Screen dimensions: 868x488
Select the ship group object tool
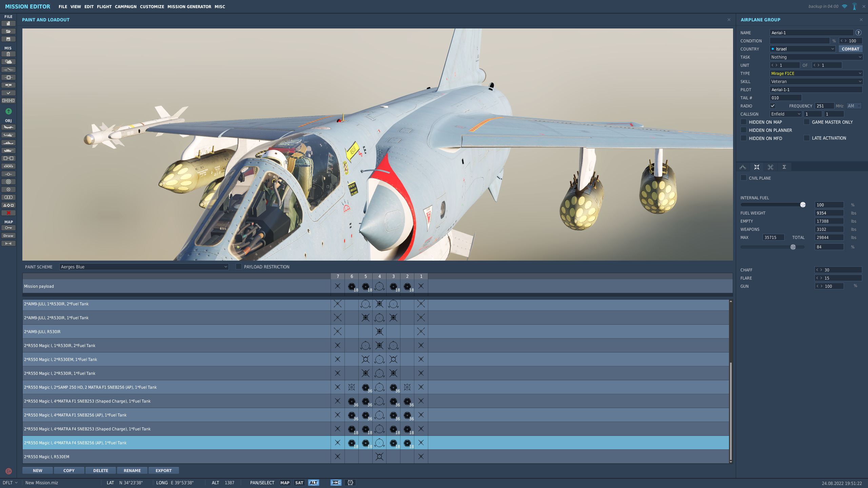8,143
